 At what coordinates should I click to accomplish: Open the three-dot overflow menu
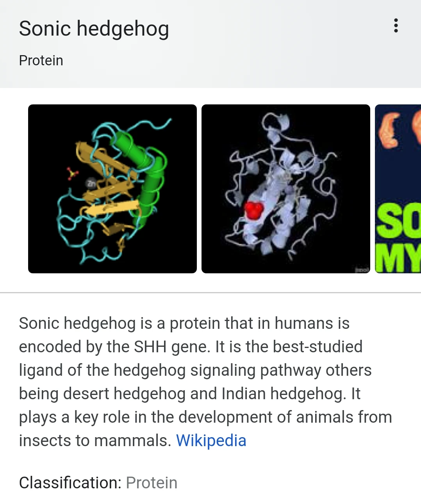396,27
